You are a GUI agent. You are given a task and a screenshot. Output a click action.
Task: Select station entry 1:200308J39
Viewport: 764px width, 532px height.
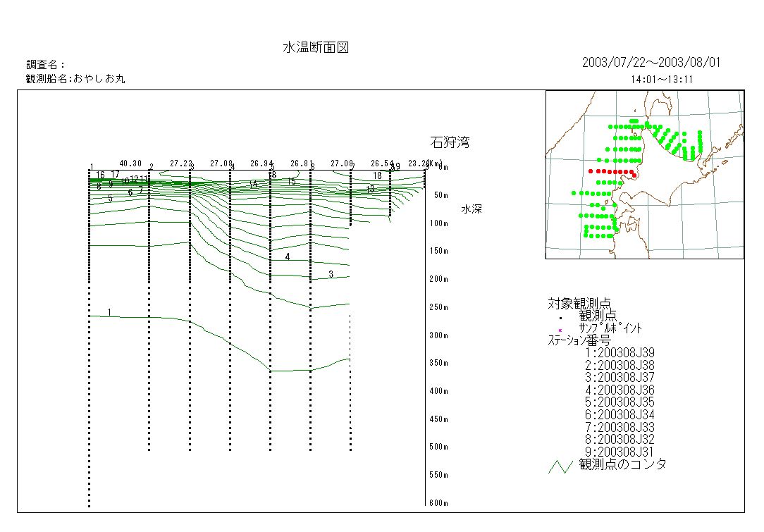620,352
